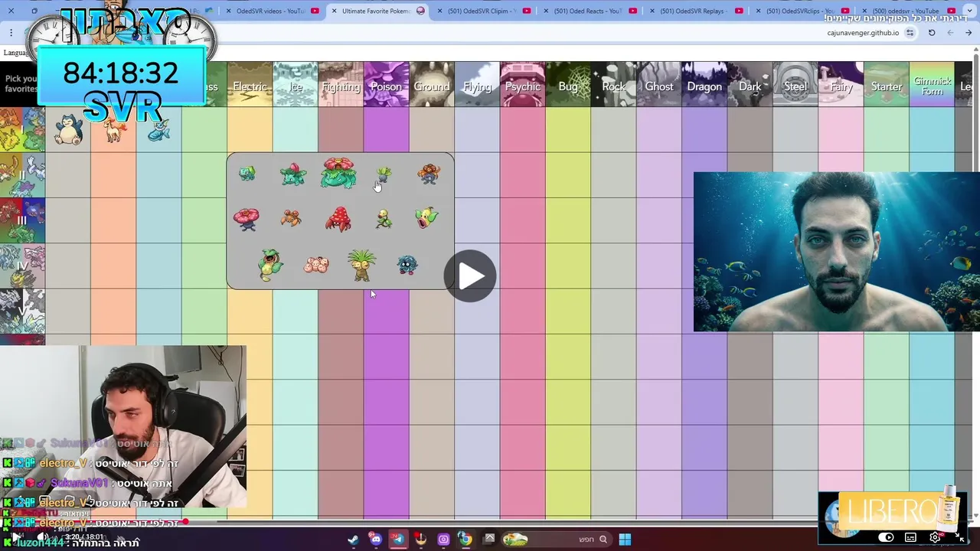Image resolution: width=980 pixels, height=551 pixels.
Task: Open the browser three-dot menu
Action: (11, 33)
